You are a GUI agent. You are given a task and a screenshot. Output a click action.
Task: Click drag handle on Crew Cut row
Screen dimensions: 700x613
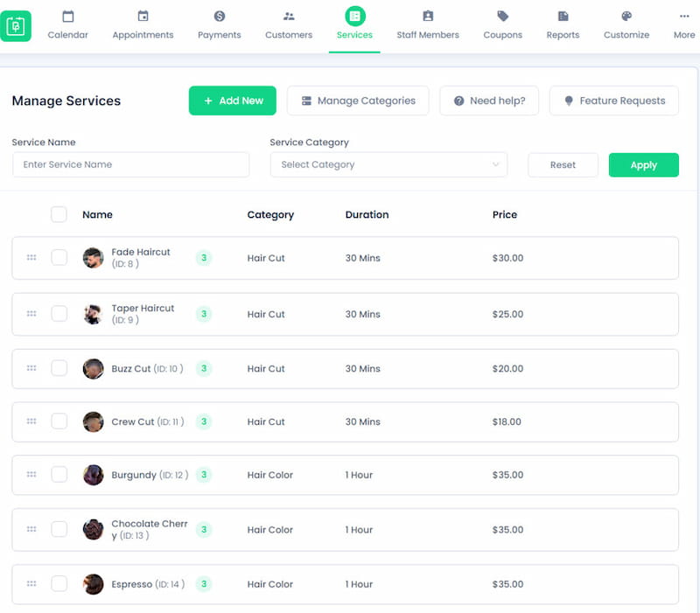[x=31, y=421]
